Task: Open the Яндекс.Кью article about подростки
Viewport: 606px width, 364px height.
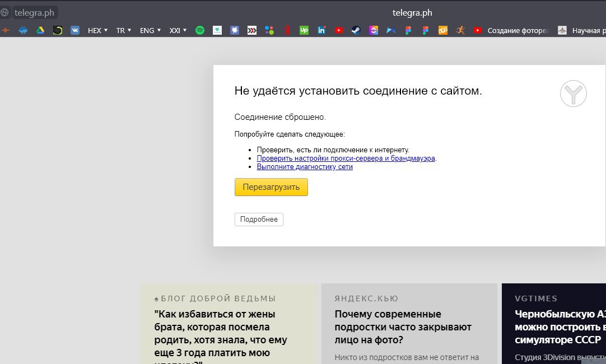Action: pos(409,324)
